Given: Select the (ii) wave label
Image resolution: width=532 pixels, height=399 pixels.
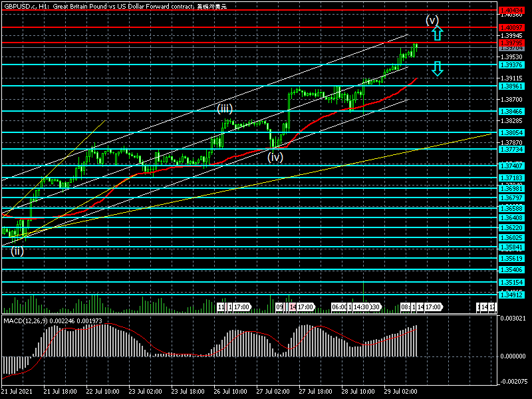Looking at the screenshot, I should pyautogui.click(x=17, y=251).
